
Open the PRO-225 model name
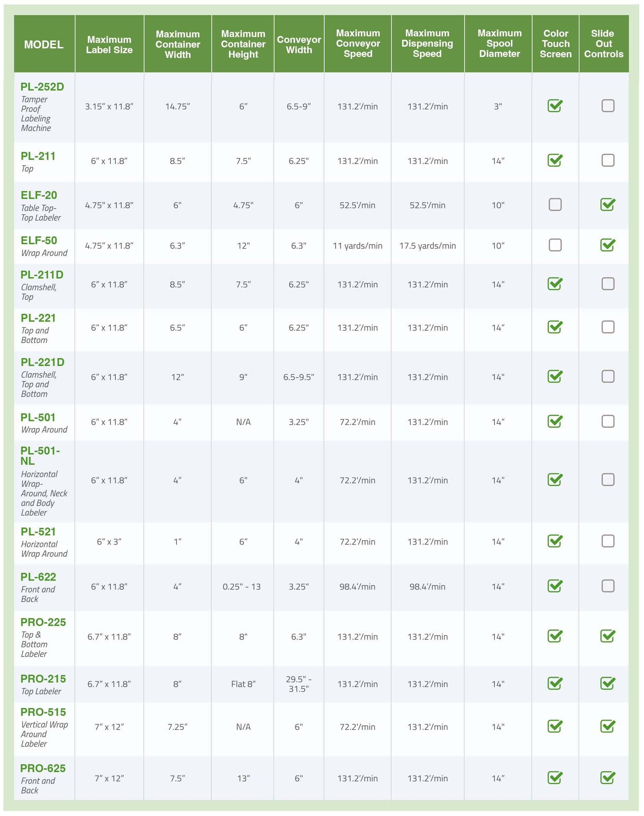43,622
